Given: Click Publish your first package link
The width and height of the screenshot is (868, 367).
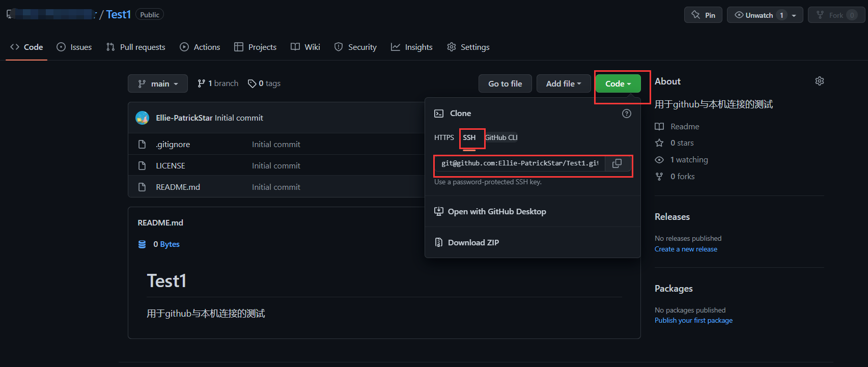Looking at the screenshot, I should [693, 320].
